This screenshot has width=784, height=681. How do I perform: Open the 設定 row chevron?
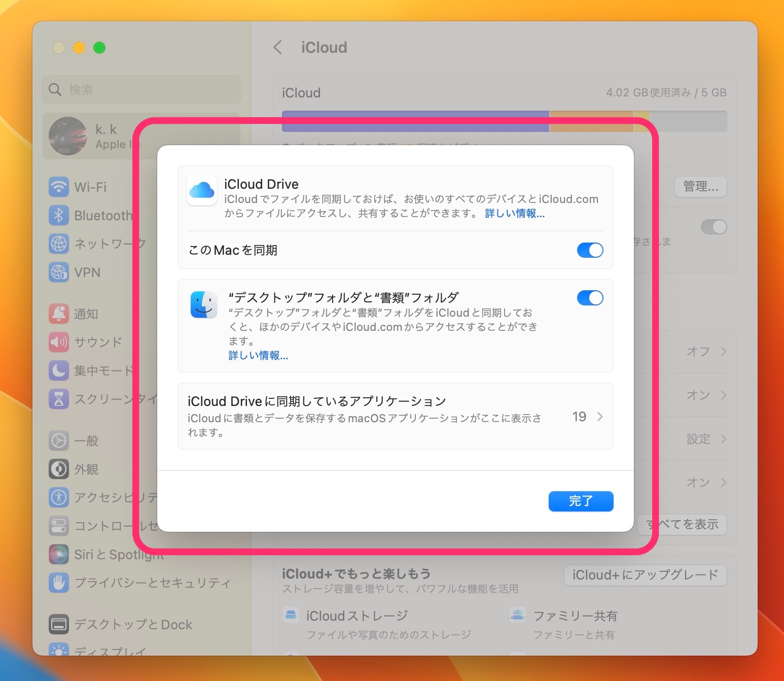coord(724,439)
